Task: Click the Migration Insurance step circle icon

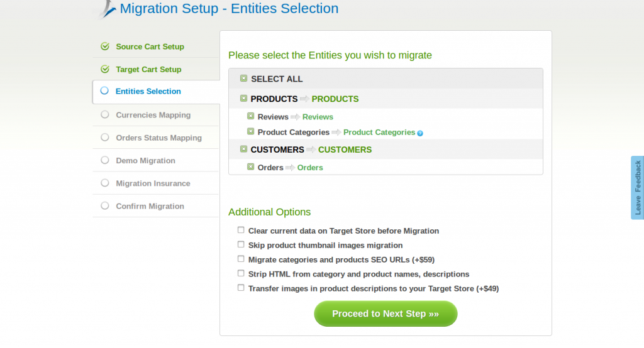Action: click(105, 183)
